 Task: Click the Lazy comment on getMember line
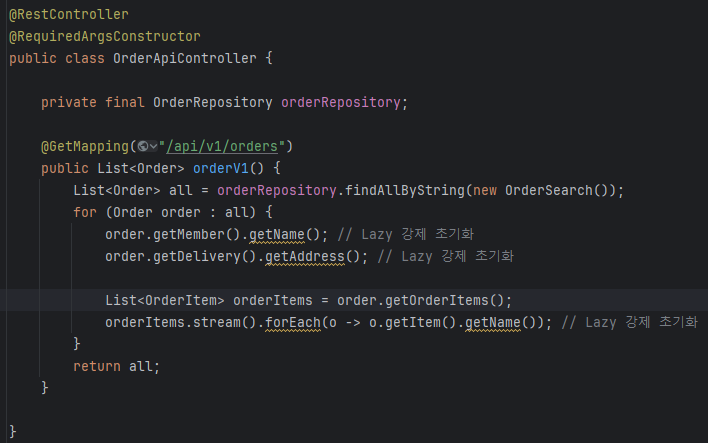point(406,234)
